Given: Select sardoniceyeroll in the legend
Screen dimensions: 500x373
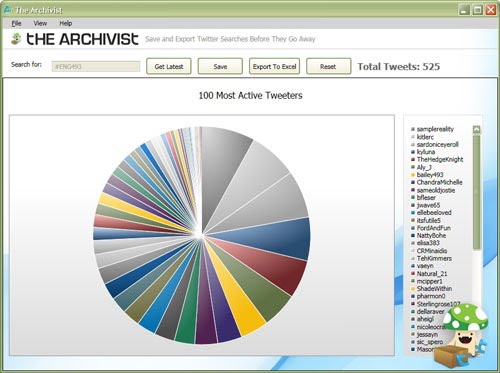Looking at the screenshot, I should pos(437,144).
